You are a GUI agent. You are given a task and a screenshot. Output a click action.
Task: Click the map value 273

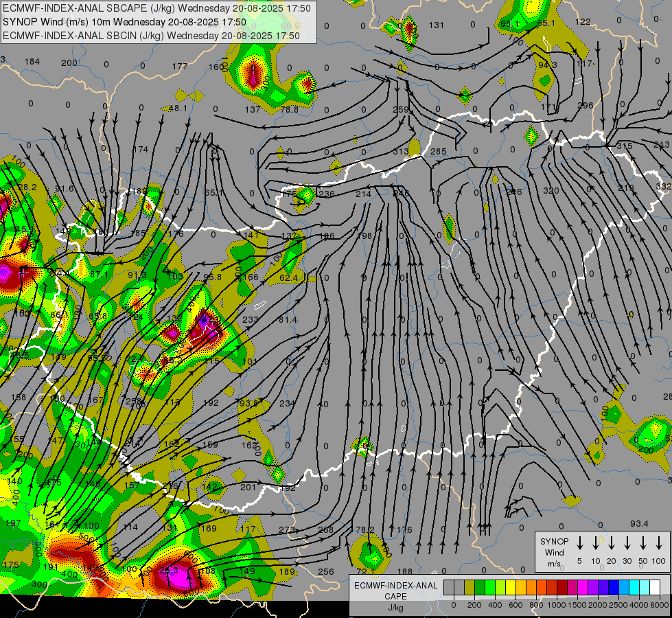tap(286, 530)
